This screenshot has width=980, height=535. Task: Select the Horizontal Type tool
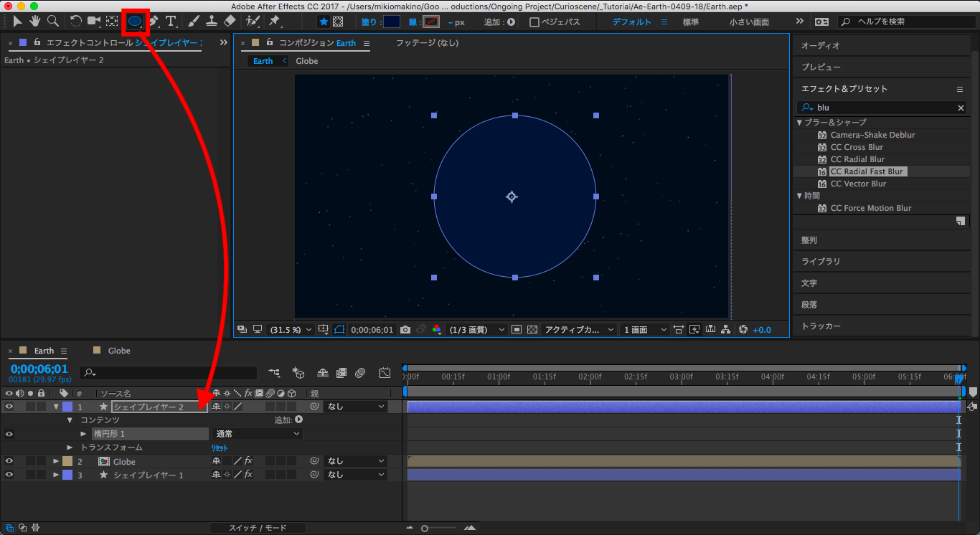click(171, 22)
